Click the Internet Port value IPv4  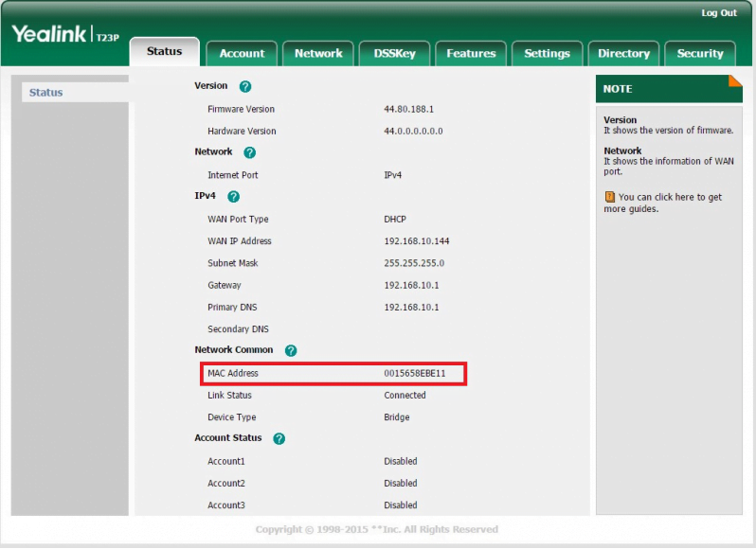tap(392, 175)
